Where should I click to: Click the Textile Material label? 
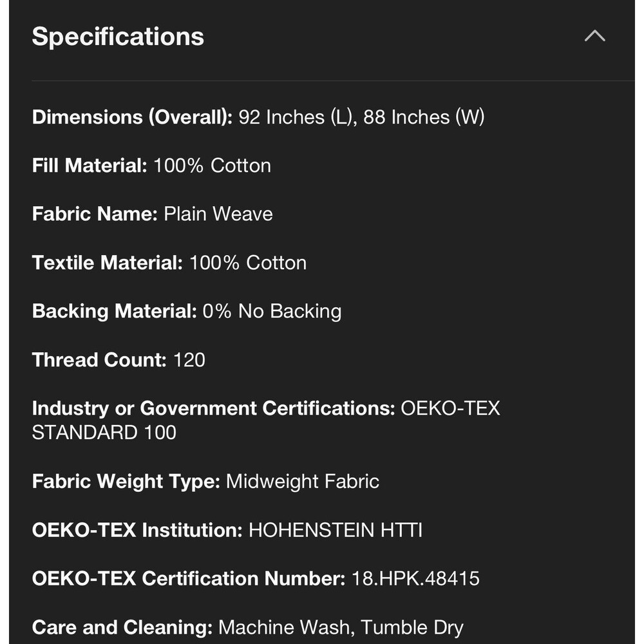pyautogui.click(x=107, y=263)
